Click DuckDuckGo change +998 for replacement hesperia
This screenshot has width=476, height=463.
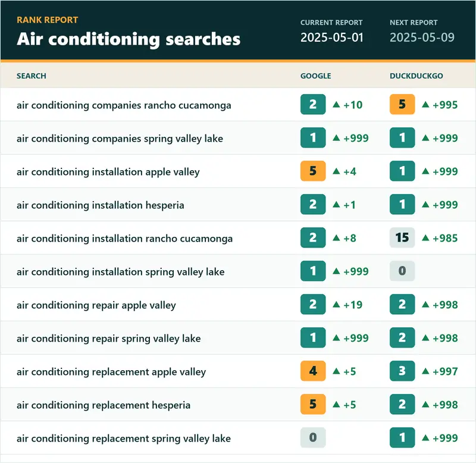tap(440, 405)
